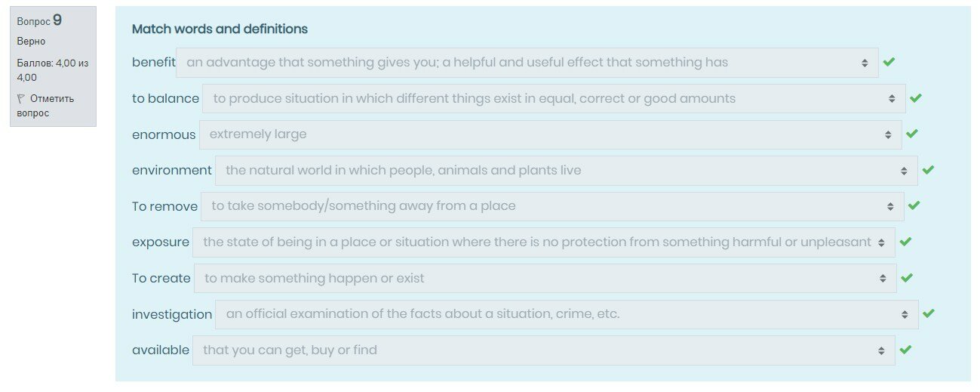Click the green checkmark beside investigation row

point(929,313)
